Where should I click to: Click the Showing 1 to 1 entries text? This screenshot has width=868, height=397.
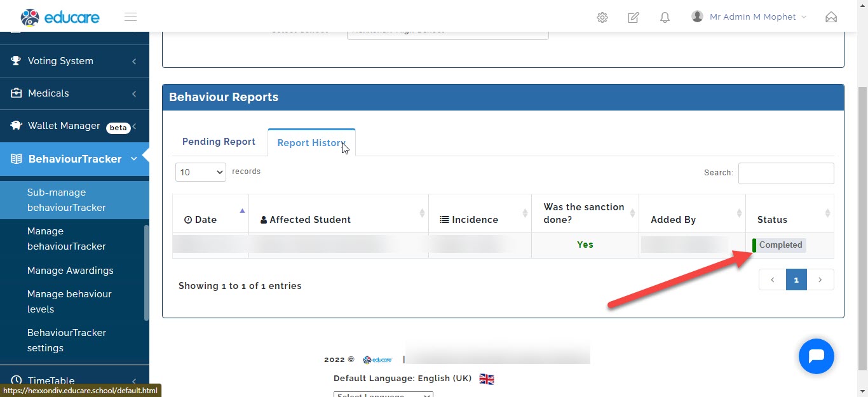[x=240, y=286]
